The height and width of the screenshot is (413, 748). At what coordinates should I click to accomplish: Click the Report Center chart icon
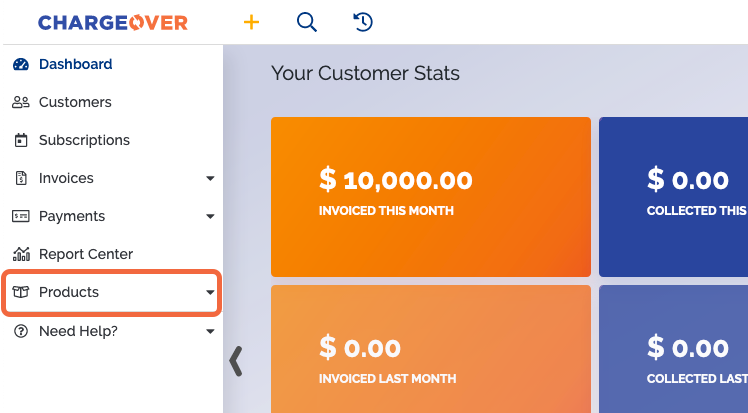point(21,254)
